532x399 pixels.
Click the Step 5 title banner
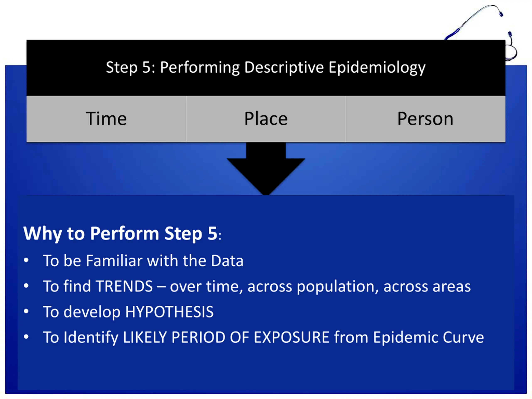(x=266, y=68)
